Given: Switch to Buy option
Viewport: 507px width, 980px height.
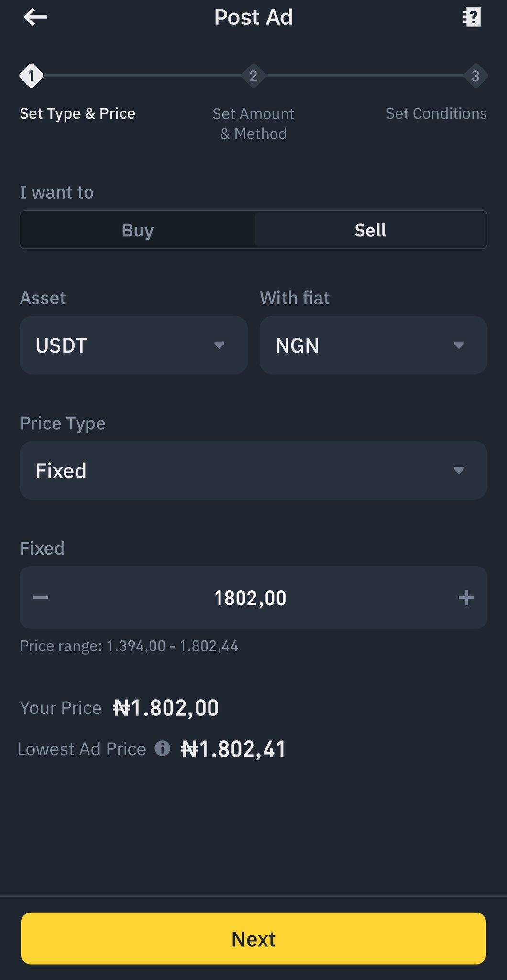Looking at the screenshot, I should coord(138,230).
